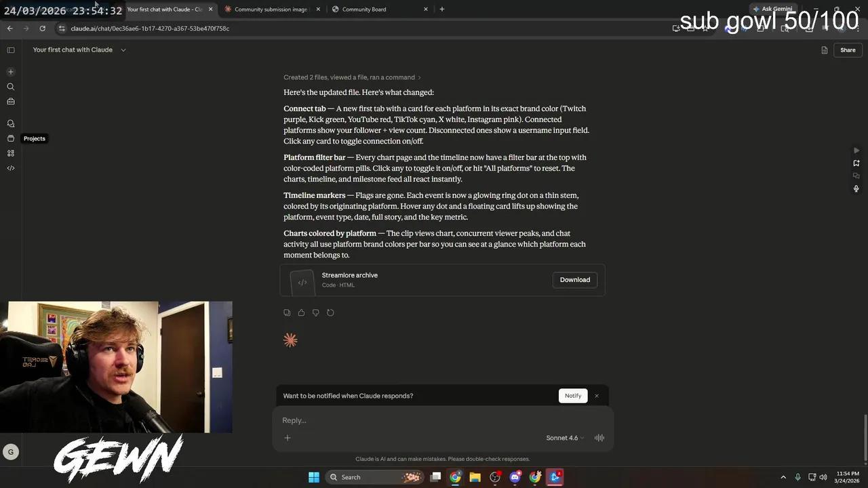The image size is (868, 488).
Task: Open sidebar search magnifier icon
Action: pyautogui.click(x=10, y=87)
